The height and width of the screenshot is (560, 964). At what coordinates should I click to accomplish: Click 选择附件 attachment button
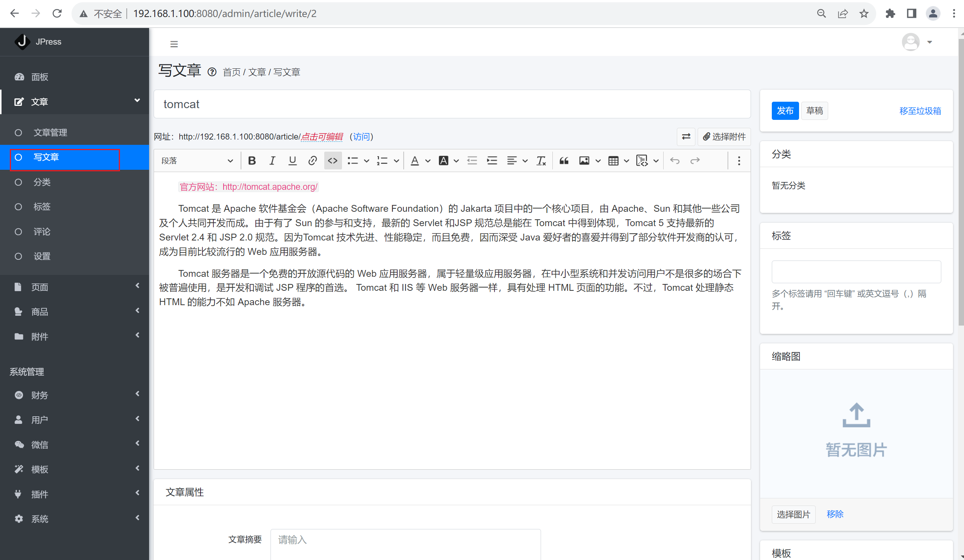click(x=724, y=137)
